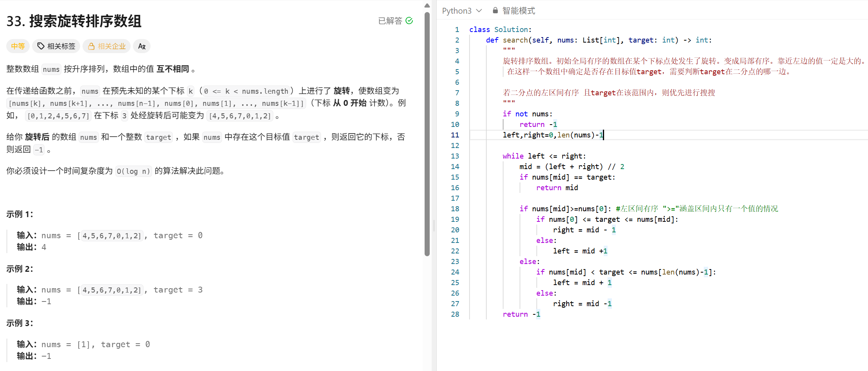Place cursor on 'class Solution:' line

point(500,29)
